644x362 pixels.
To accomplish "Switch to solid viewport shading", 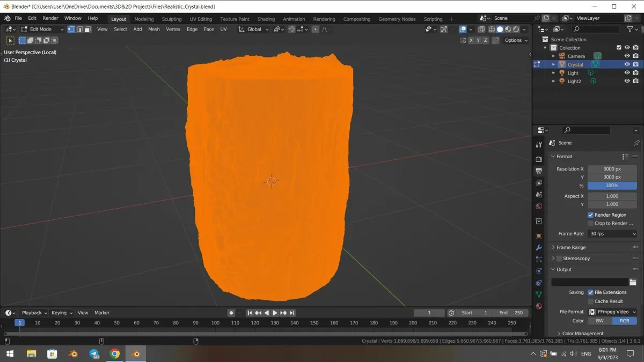I will coord(500,29).
